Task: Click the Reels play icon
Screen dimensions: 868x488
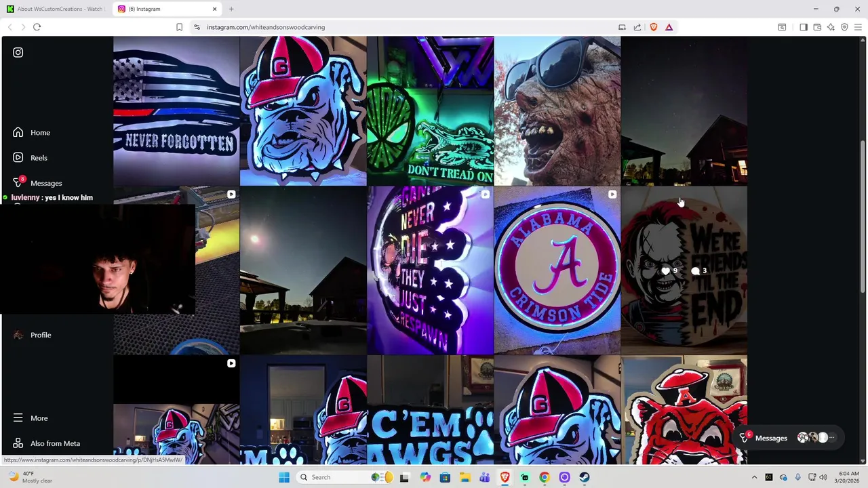Action: (18, 158)
